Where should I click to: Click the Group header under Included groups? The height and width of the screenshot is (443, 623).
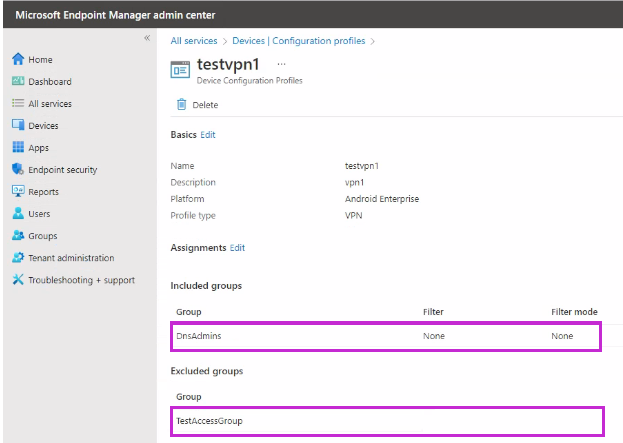189,312
